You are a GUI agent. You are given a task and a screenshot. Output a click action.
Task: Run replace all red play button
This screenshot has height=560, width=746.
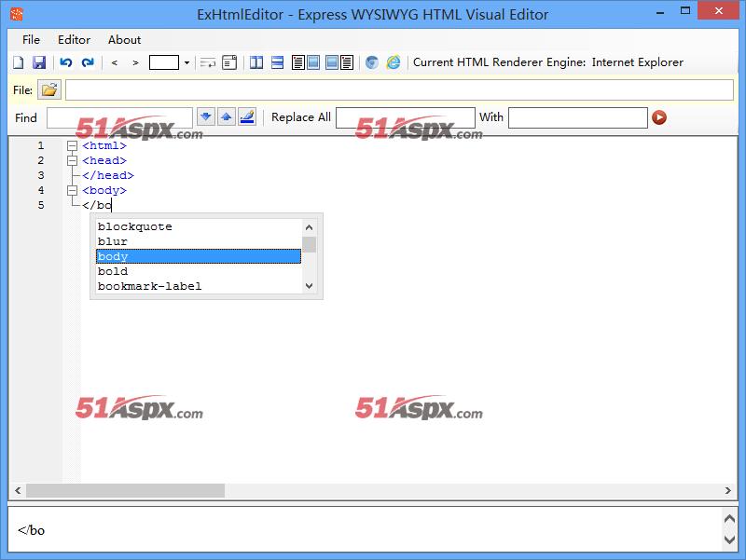tap(659, 117)
